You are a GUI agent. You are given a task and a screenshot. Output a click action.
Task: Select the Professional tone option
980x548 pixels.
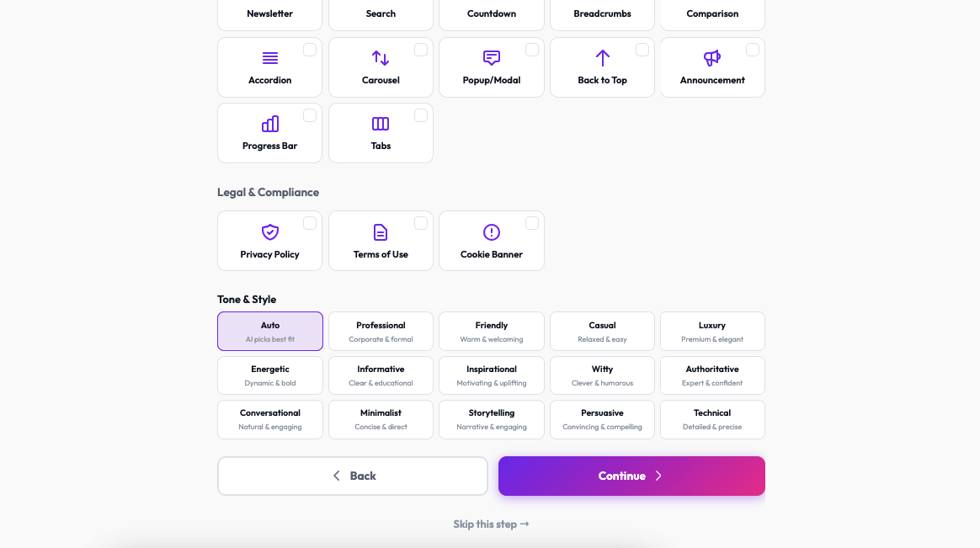(381, 331)
